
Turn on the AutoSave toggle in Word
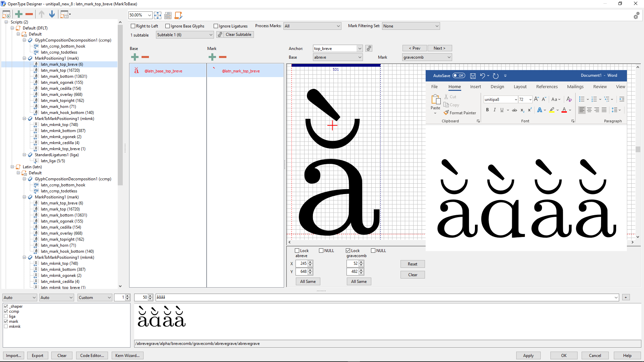pyautogui.click(x=459, y=75)
